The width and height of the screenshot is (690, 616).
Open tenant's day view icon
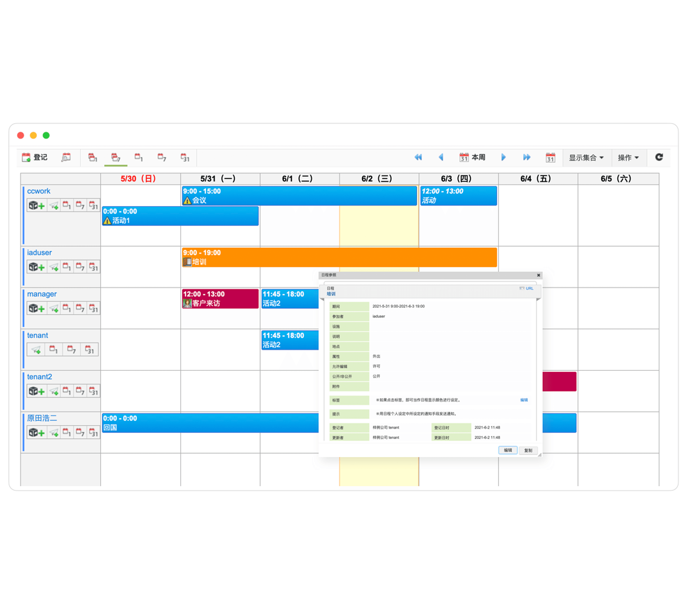coord(53,350)
